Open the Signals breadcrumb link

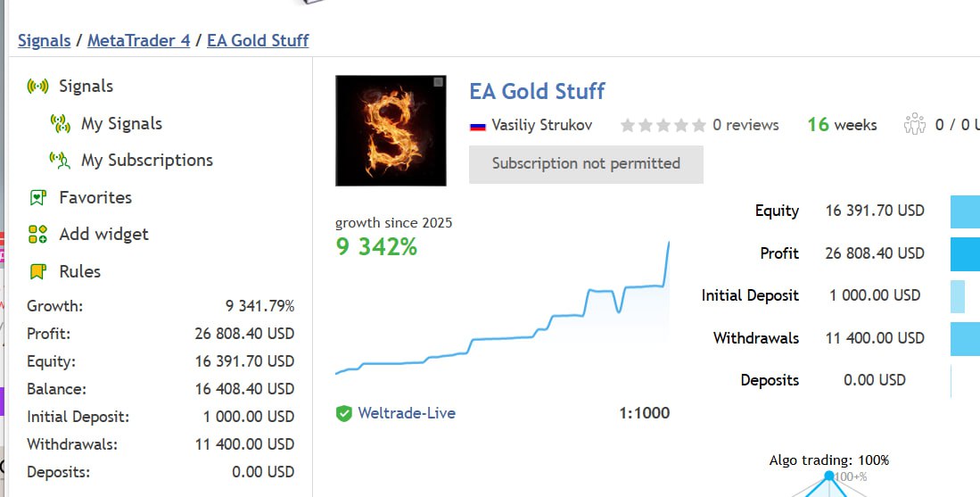click(x=44, y=40)
